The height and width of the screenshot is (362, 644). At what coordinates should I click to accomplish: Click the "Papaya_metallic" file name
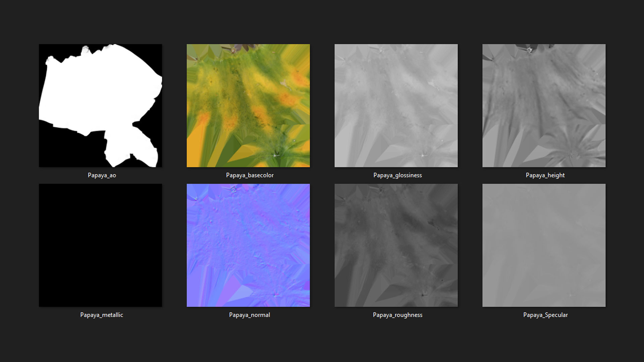(102, 315)
